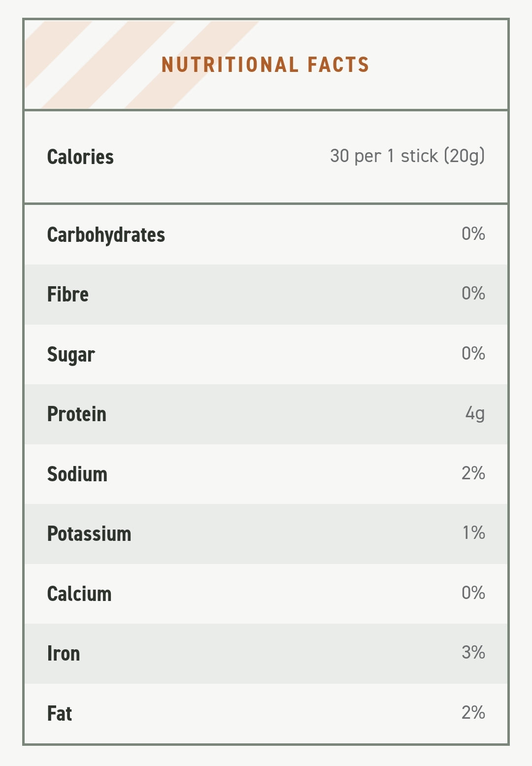This screenshot has height=766, width=532.
Task: Click the Iron 3% value
Action: [473, 652]
